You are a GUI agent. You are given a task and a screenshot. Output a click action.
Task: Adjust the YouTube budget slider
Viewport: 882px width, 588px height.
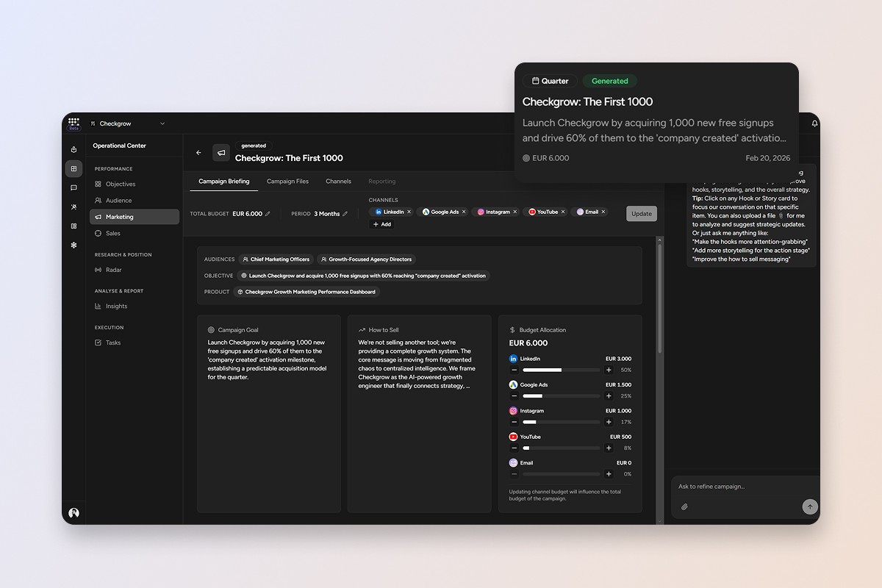pos(561,448)
